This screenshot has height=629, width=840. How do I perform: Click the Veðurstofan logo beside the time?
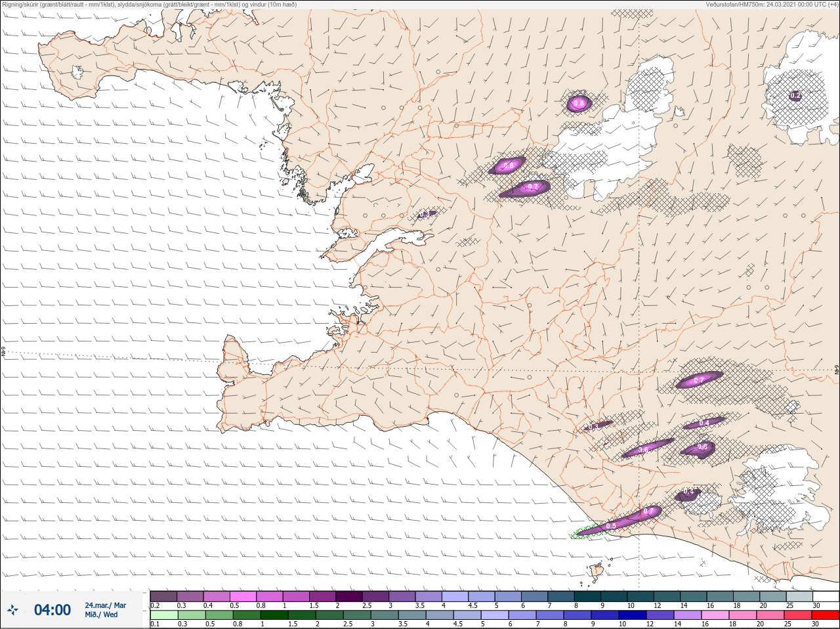(12, 610)
